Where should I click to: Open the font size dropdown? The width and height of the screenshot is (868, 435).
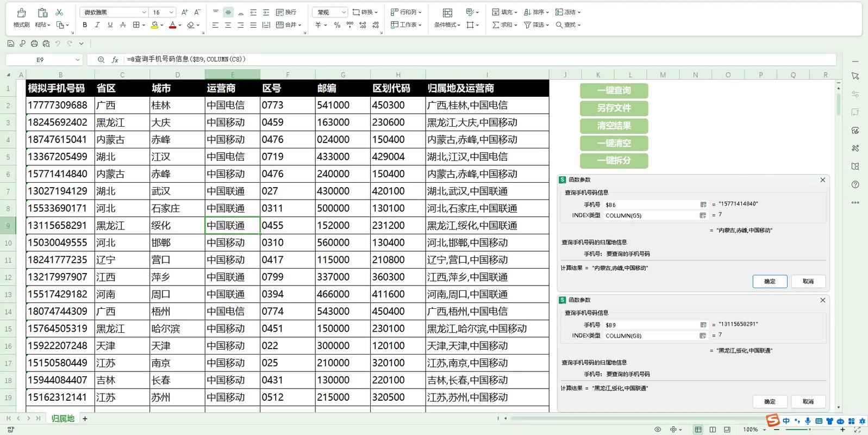coord(171,12)
